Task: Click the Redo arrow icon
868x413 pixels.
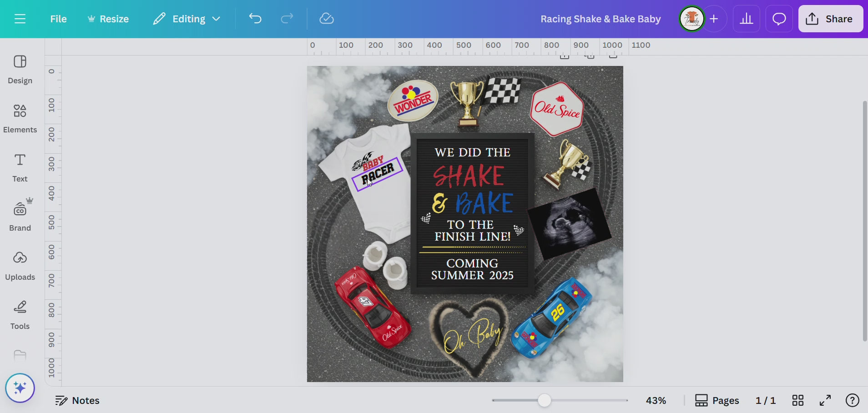Action: tap(287, 19)
